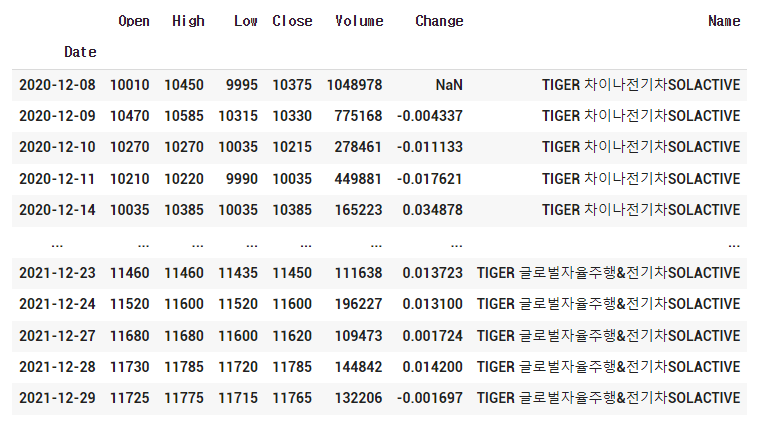The width and height of the screenshot is (757, 421).
Task: Select the date 2021-12-29
Action: click(x=57, y=398)
